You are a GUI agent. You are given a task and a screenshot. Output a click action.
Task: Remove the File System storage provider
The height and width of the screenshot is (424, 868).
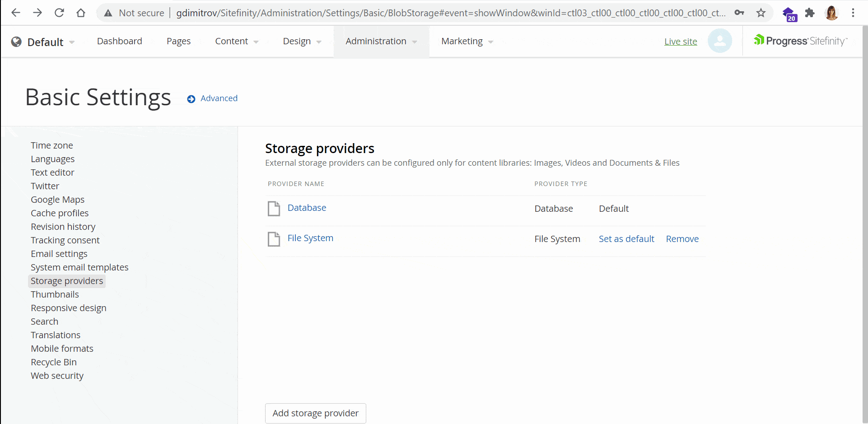click(682, 239)
